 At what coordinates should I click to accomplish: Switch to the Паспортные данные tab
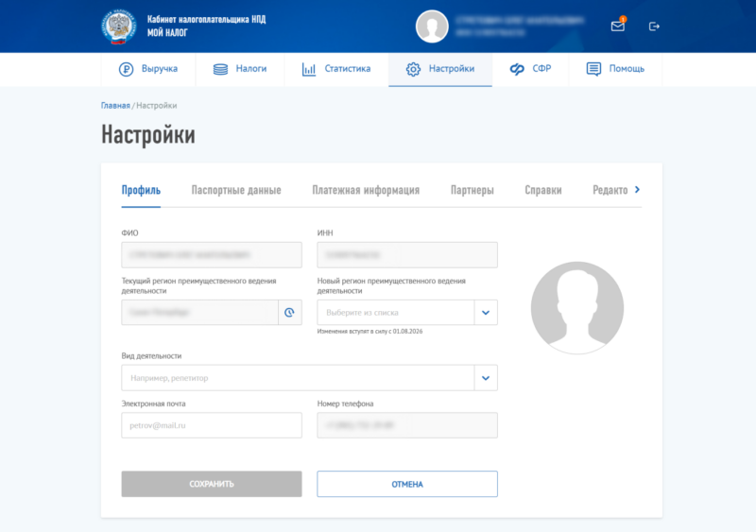pyautogui.click(x=236, y=190)
